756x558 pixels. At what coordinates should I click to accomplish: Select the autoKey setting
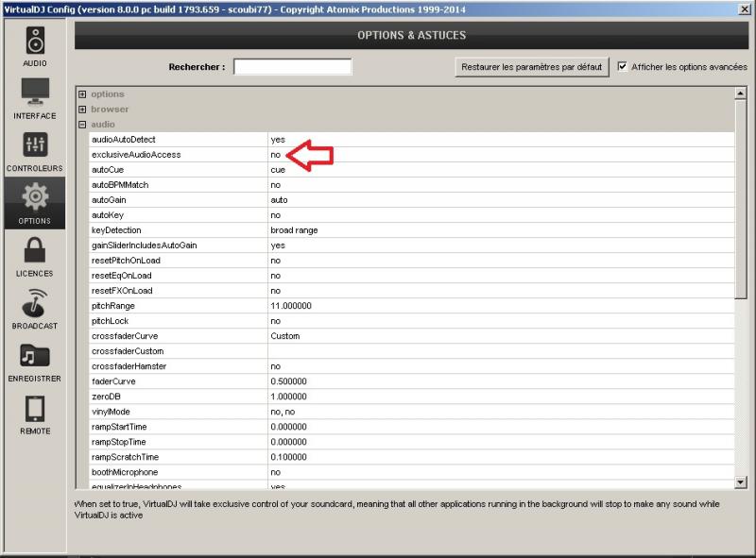pos(108,215)
